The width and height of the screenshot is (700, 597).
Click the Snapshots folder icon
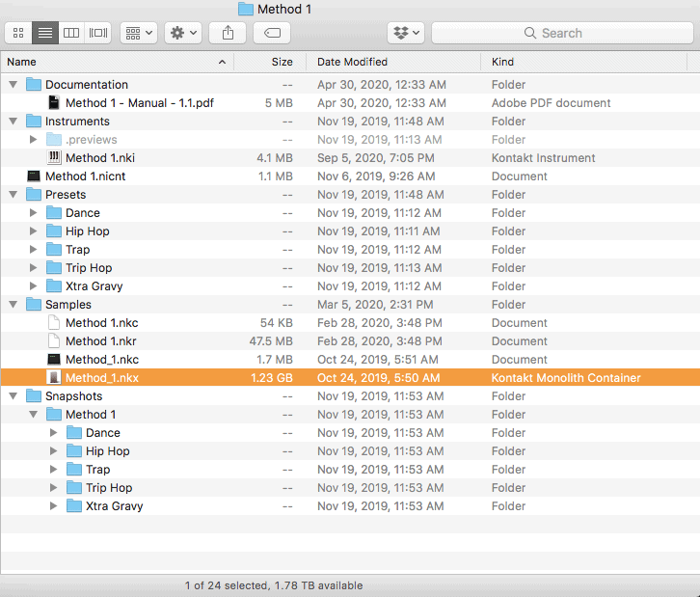click(34, 395)
